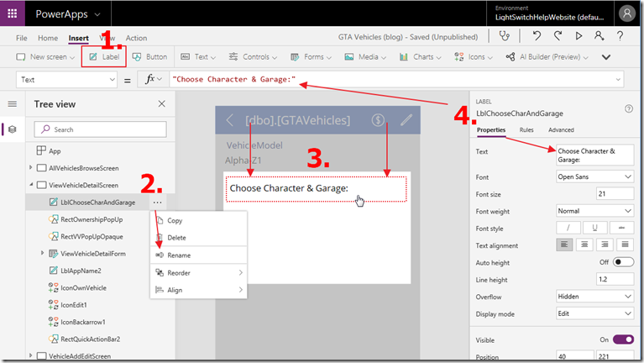The image size is (644, 363).
Task: Switch to the Home tab
Action: click(x=48, y=38)
